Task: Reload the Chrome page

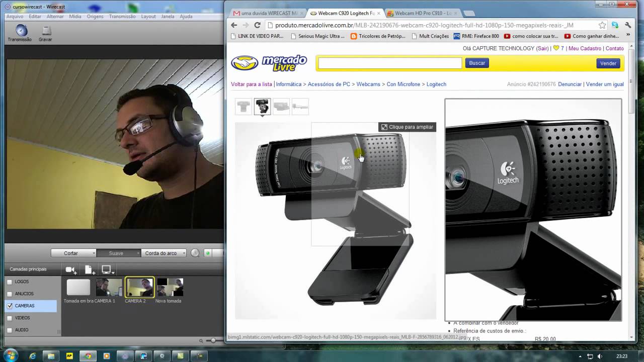Action: (x=258, y=25)
